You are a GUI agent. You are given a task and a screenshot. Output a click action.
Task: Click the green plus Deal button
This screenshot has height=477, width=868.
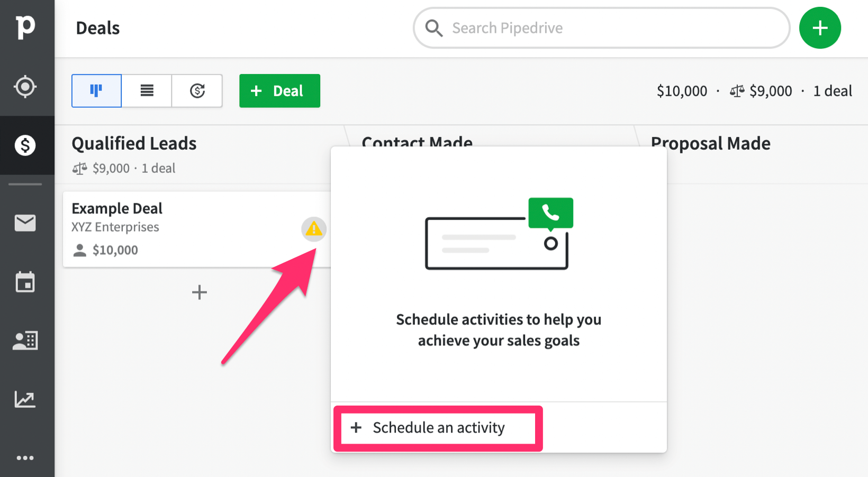point(279,91)
